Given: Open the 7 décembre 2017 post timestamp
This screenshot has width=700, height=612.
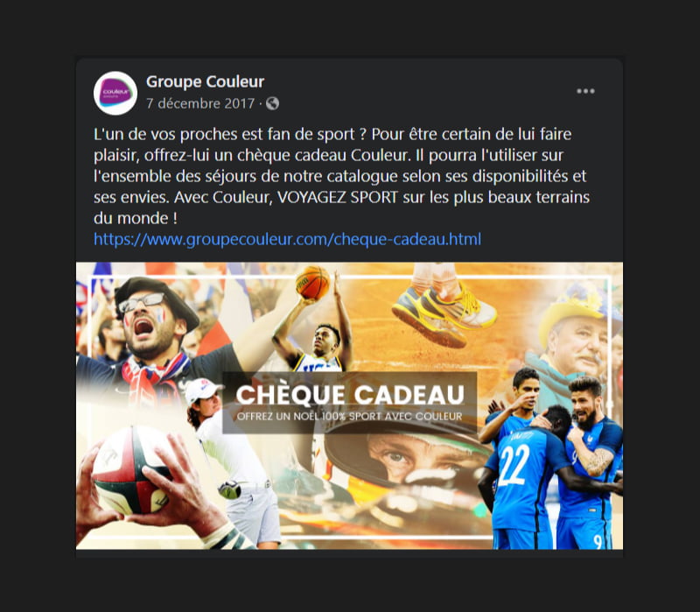Looking at the screenshot, I should pos(200,103).
